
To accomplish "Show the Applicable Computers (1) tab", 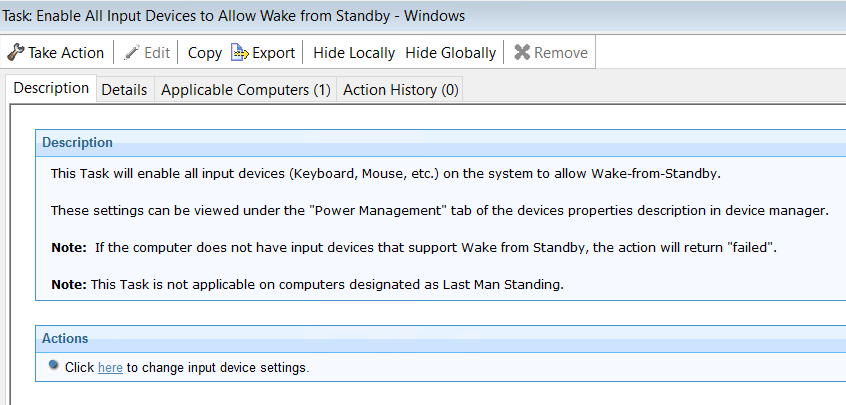I will click(x=245, y=90).
